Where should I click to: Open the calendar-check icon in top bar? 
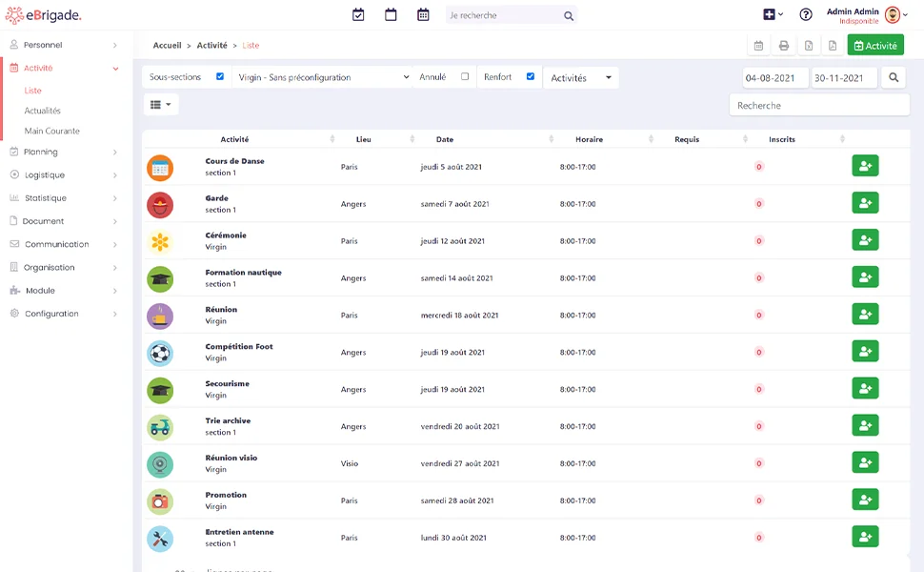click(x=358, y=14)
